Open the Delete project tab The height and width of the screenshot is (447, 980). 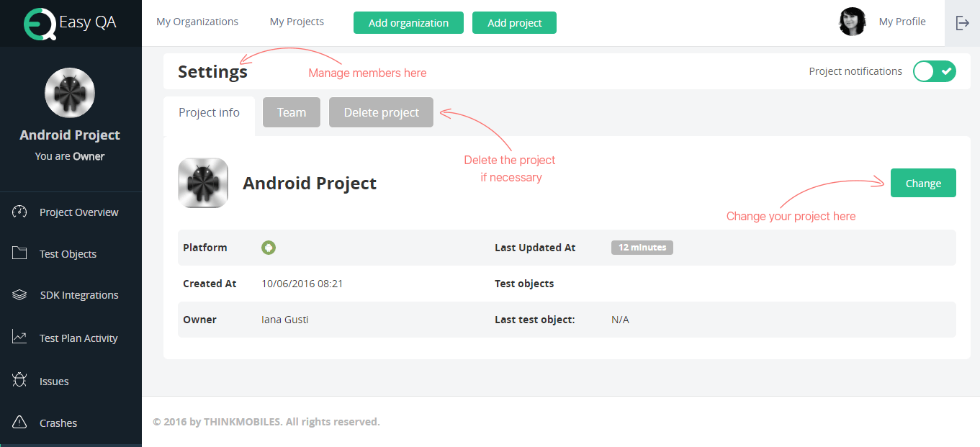point(382,112)
